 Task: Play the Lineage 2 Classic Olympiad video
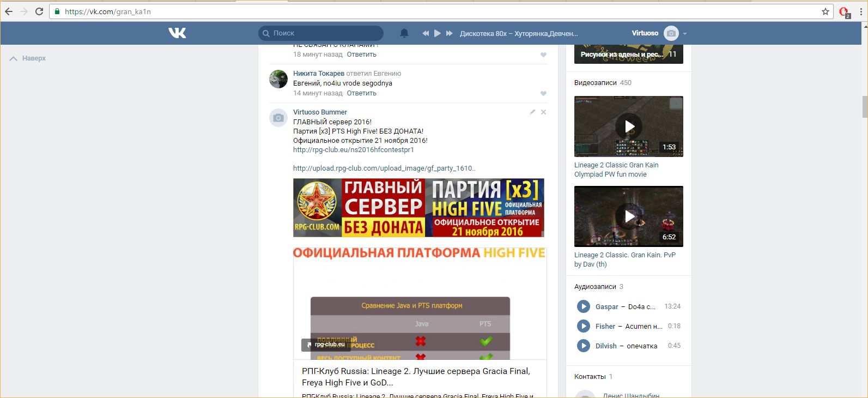[628, 126]
